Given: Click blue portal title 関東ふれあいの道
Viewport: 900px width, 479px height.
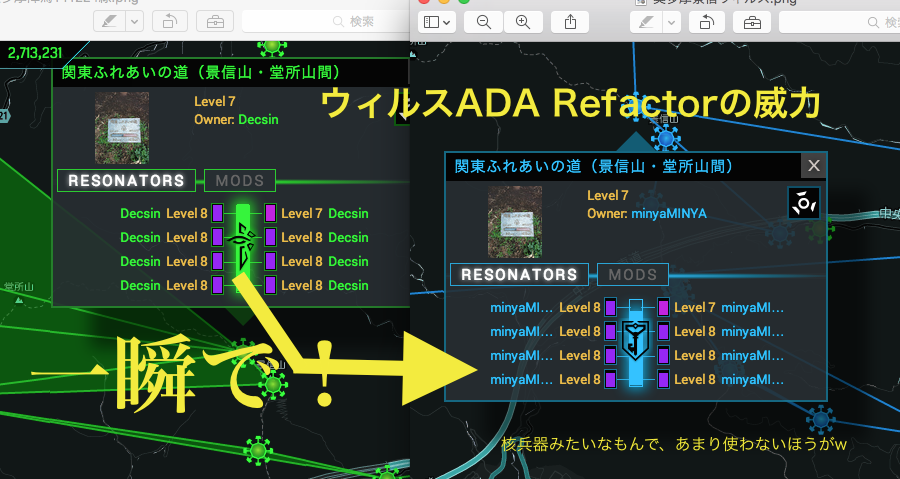Looking at the screenshot, I should (594, 166).
